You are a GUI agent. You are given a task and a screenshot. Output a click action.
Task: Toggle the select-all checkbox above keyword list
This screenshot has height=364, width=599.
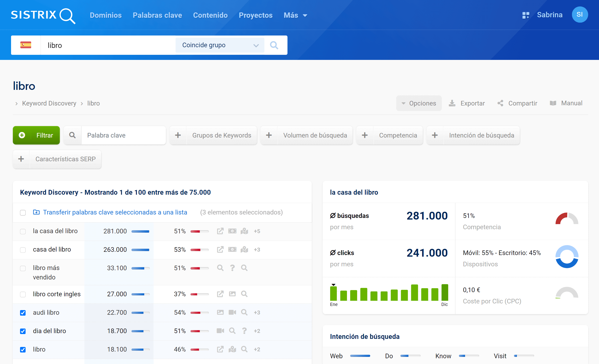(x=23, y=213)
